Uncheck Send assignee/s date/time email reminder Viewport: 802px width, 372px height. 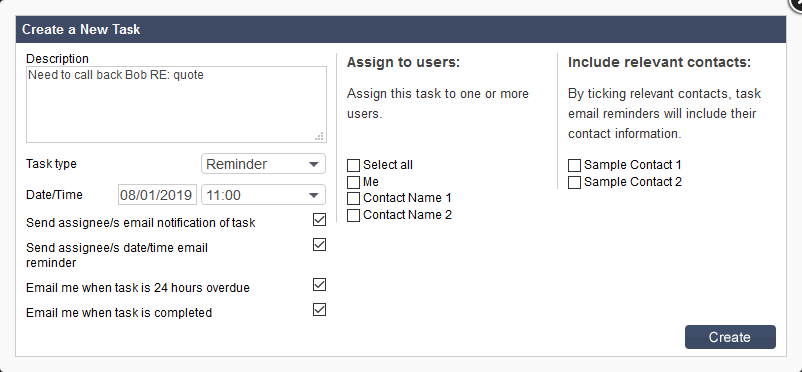319,245
